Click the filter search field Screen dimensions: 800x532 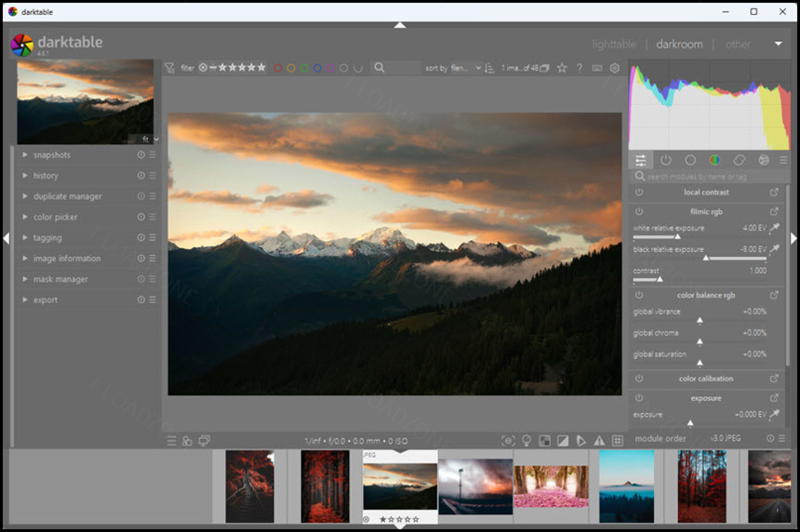click(x=397, y=68)
